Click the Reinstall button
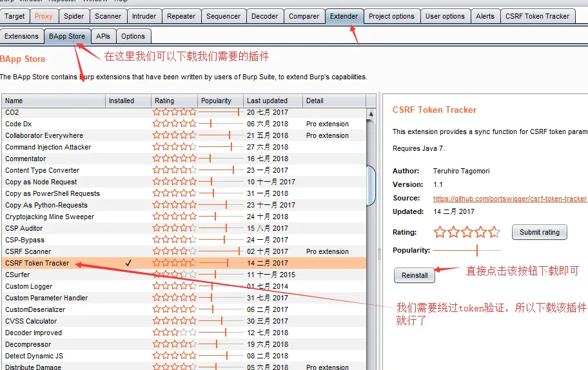This screenshot has height=370, width=588. click(x=415, y=275)
